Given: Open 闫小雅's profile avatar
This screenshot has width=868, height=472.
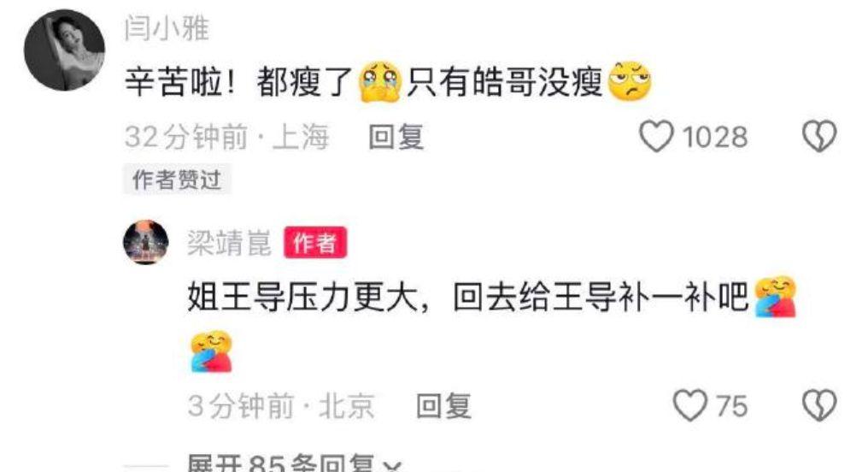Looking at the screenshot, I should tap(64, 50).
